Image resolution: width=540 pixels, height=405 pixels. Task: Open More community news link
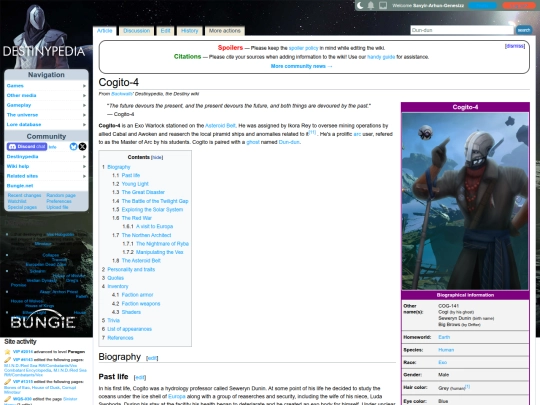point(301,66)
